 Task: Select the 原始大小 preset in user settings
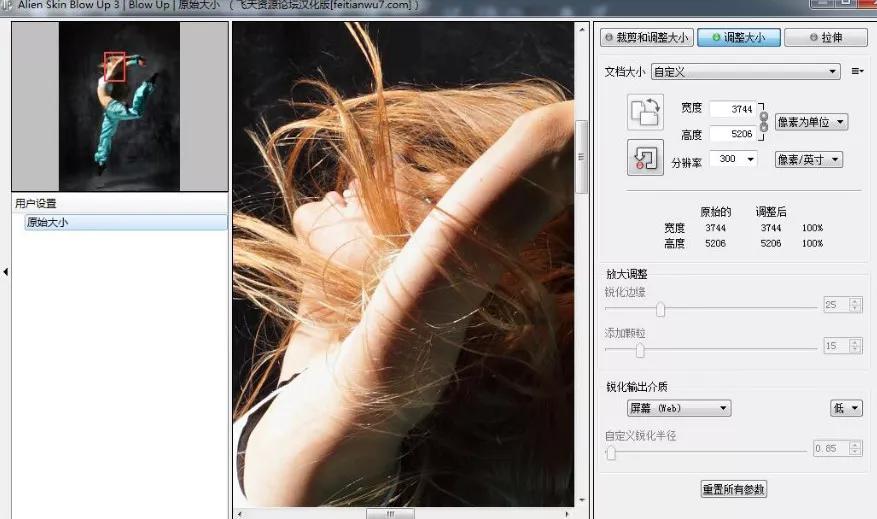pyautogui.click(x=126, y=222)
